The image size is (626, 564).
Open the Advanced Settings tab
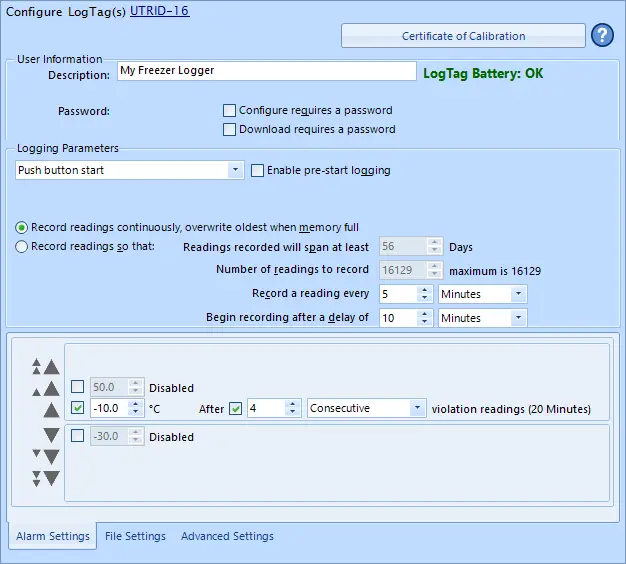(227, 536)
